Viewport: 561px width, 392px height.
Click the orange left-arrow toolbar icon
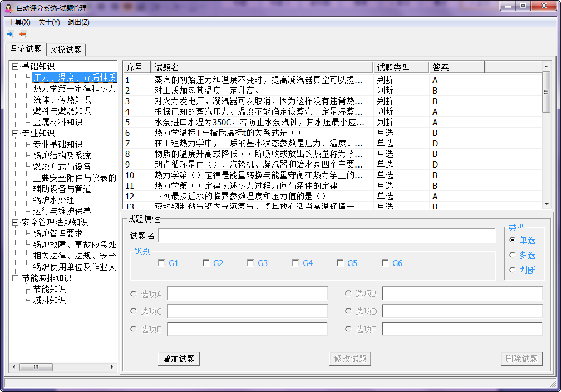(23, 34)
